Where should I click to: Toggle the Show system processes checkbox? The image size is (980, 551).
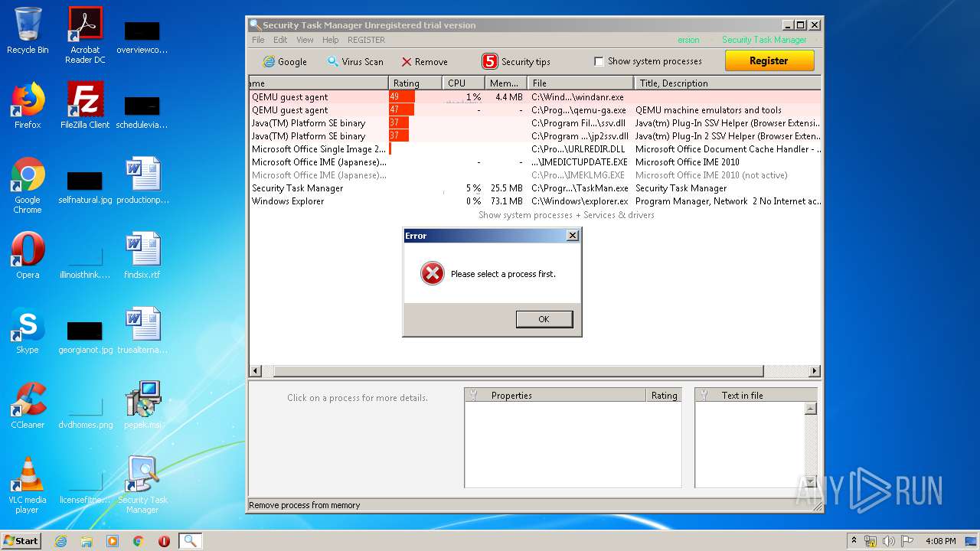click(x=599, y=61)
